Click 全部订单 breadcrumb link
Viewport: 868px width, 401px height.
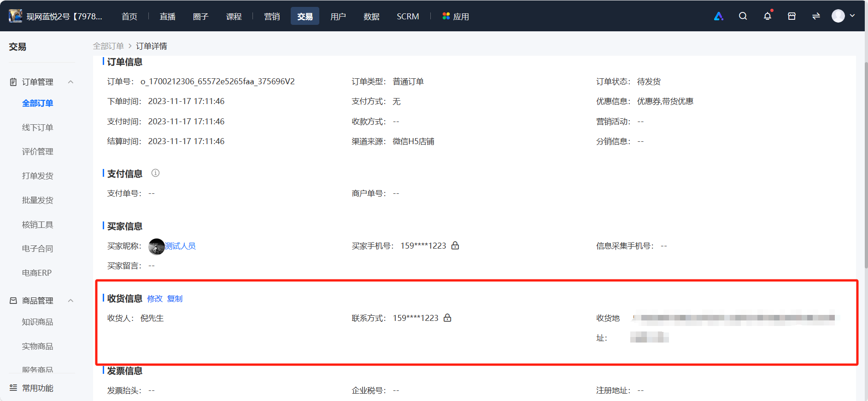108,46
